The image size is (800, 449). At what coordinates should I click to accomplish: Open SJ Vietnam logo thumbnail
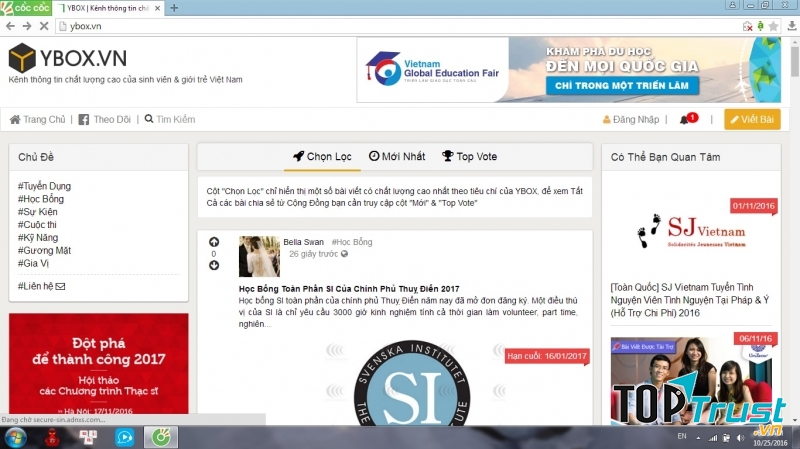[x=691, y=232]
